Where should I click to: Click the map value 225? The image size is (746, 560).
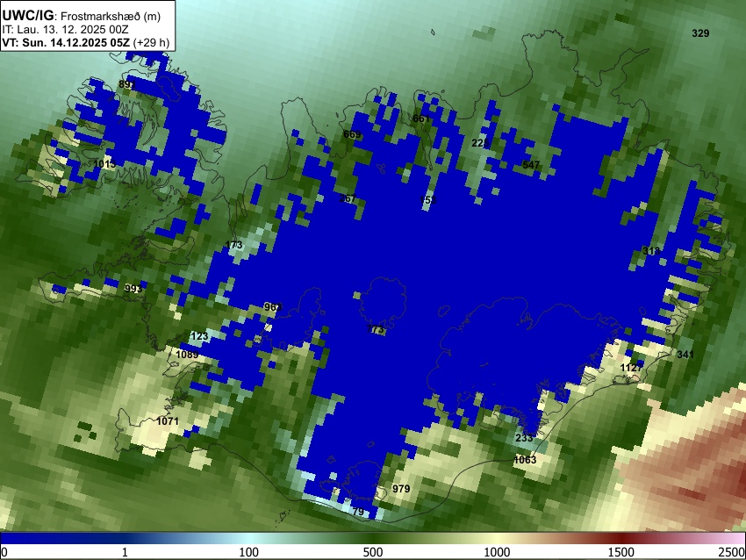point(480,143)
